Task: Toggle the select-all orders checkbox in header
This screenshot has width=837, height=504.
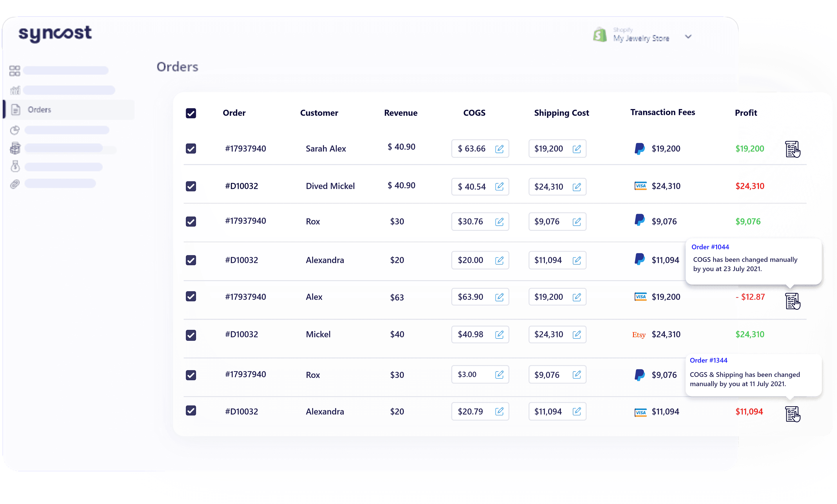Action: point(191,113)
